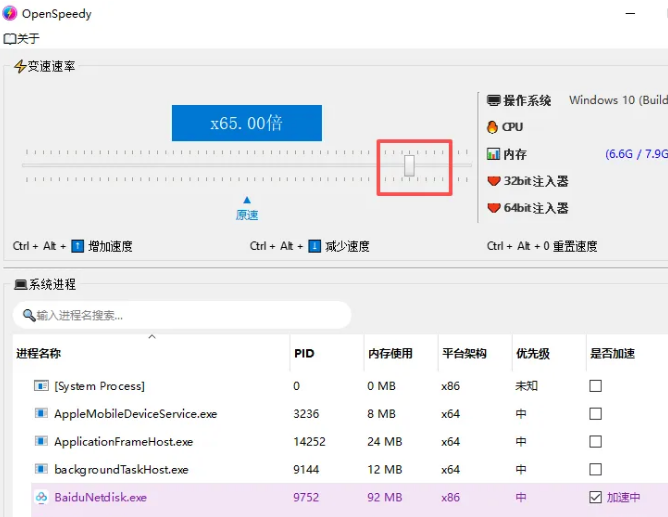Click the [System Process] window icon

(x=41, y=386)
